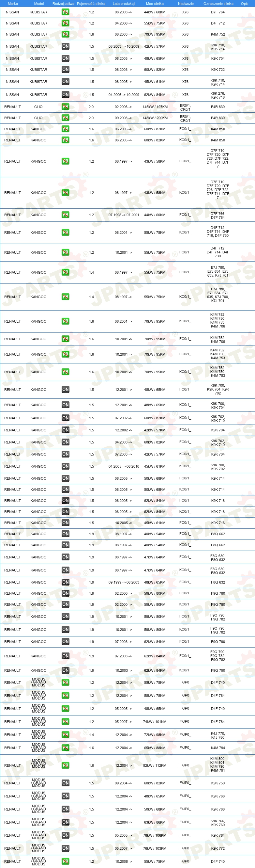This screenshot has height=868, width=255.
Task: Click petrol icon in Modus 10.2008 row
Action: point(65,861)
